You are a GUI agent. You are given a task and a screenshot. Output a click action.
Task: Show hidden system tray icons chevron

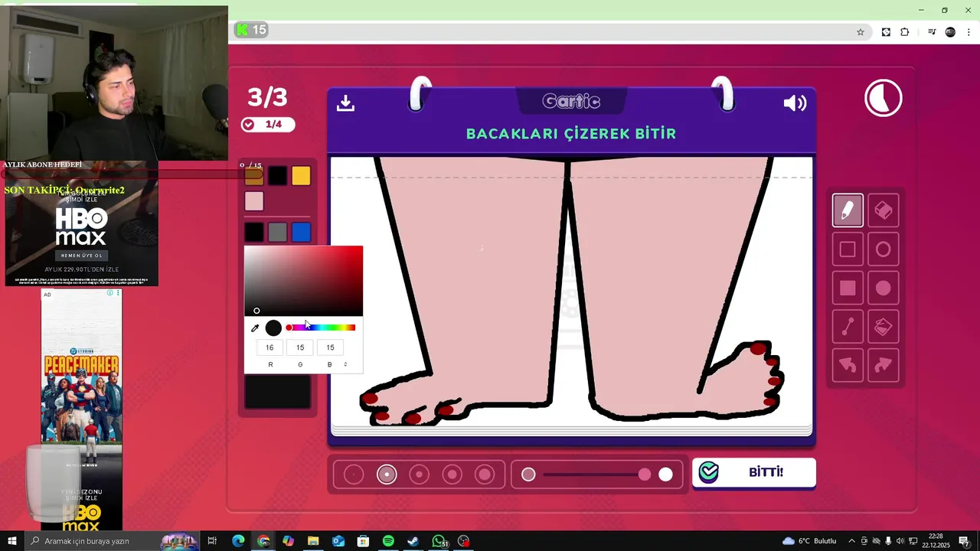pos(851,541)
